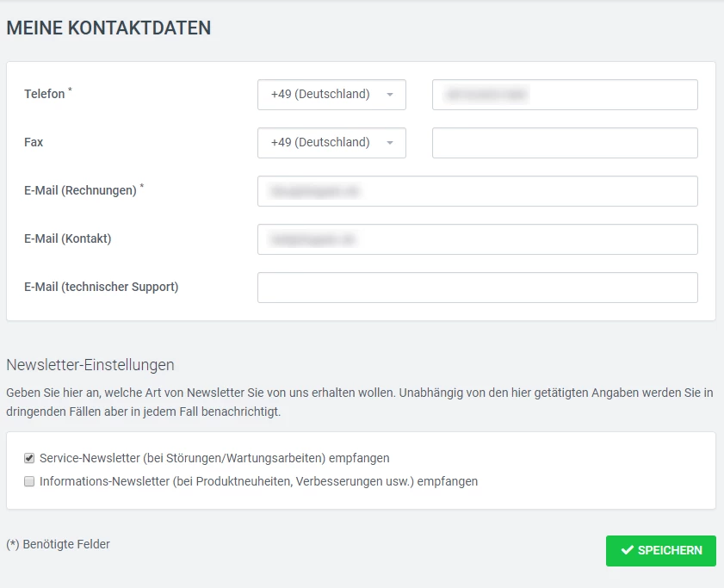Click the checkmark icon on the Speichern button
Screen dimensions: 724x588
[628, 551]
